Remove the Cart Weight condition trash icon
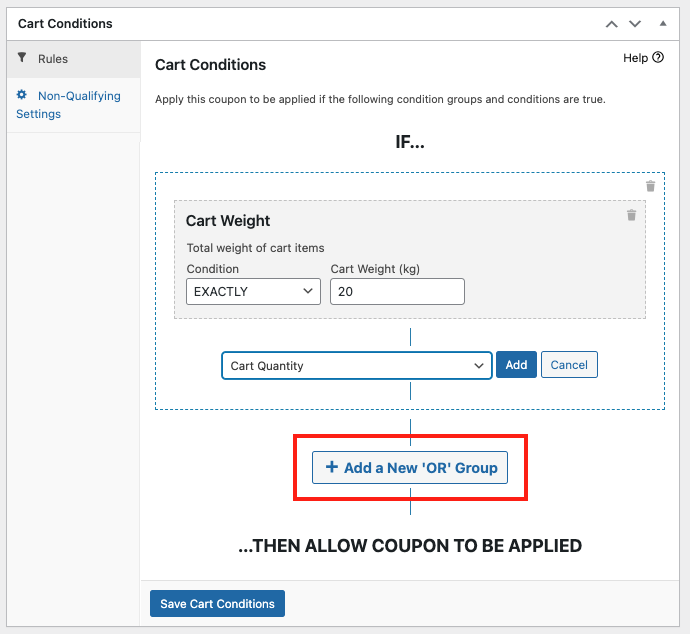 631,215
